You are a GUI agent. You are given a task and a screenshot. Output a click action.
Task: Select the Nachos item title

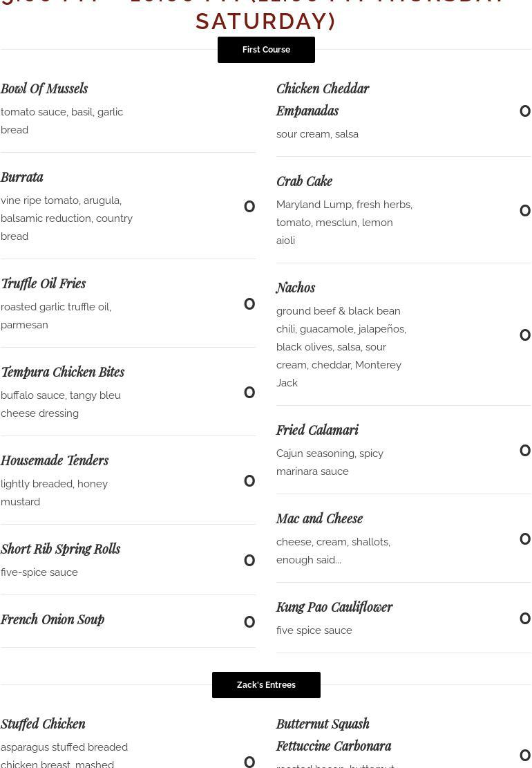pyautogui.click(x=296, y=288)
